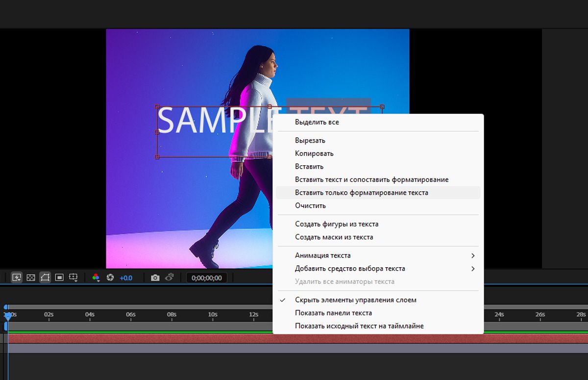
Task: Click the +0.0 exposure value
Action: pos(126,278)
